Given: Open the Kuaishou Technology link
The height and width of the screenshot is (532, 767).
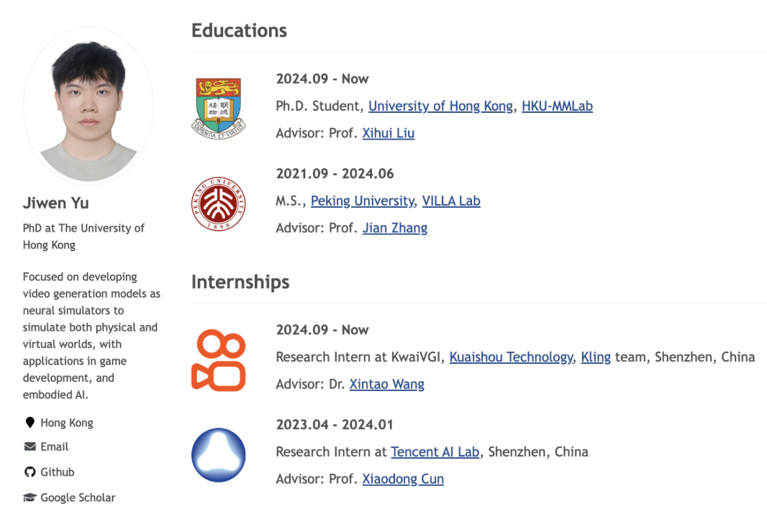Looking at the screenshot, I should (x=511, y=357).
